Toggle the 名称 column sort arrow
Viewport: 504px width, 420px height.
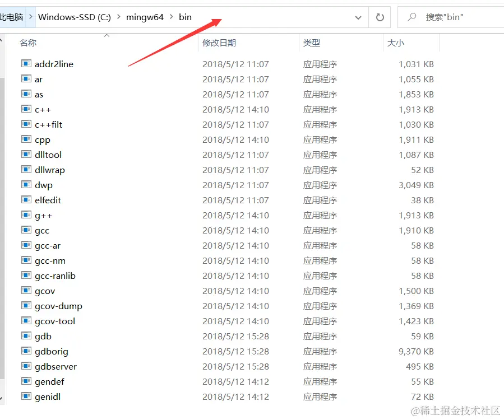pyautogui.click(x=107, y=36)
